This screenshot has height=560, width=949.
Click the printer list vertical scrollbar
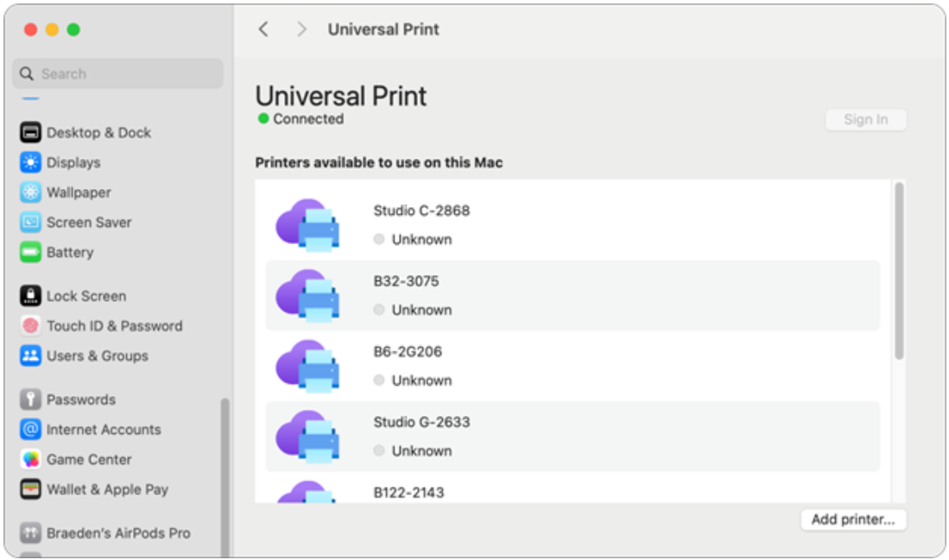pyautogui.click(x=899, y=271)
